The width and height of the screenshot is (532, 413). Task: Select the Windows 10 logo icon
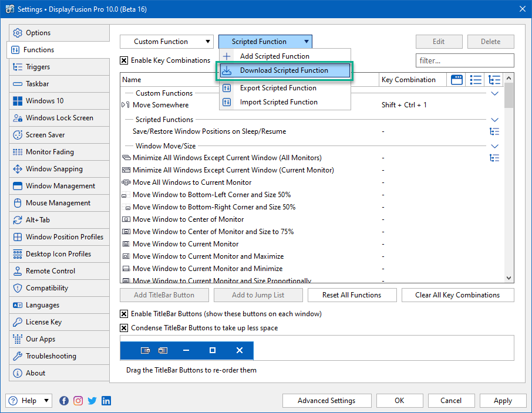pyautogui.click(x=17, y=101)
